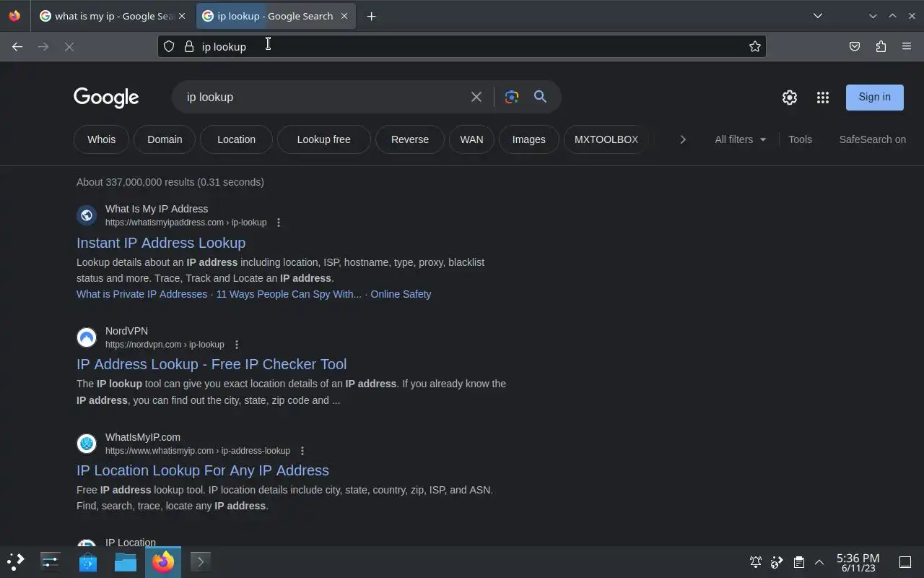
Task: Go to the Google homepage logo
Action: [106, 98]
